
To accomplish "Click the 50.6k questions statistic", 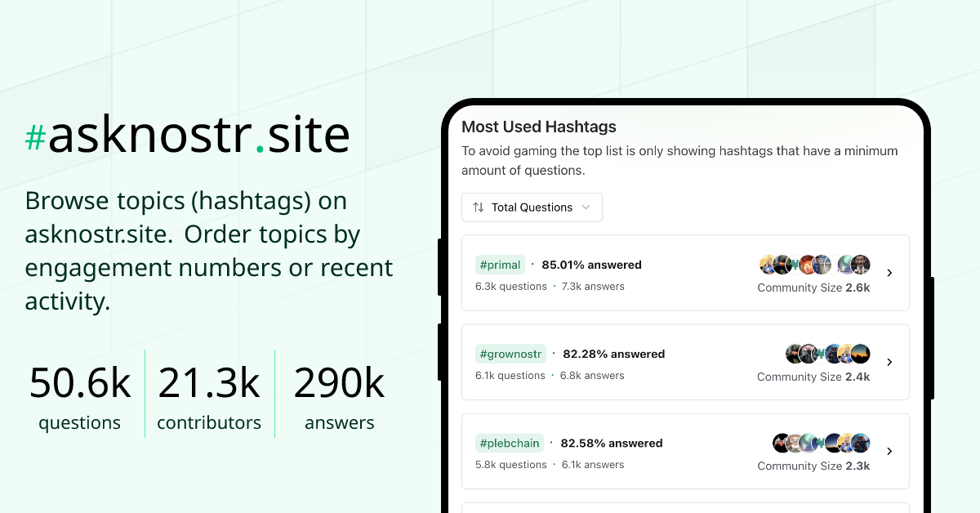I will (x=79, y=396).
